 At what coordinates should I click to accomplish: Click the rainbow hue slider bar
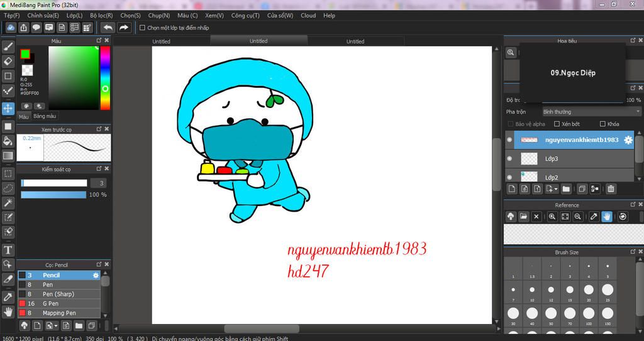[x=105, y=78]
